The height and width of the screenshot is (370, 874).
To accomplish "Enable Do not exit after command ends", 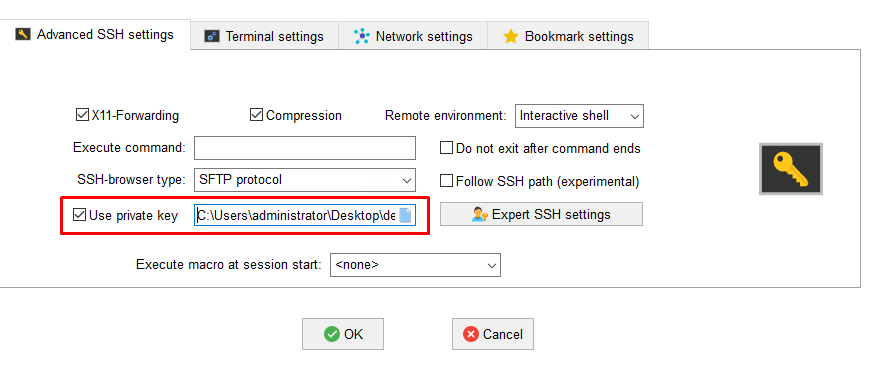I will pyautogui.click(x=446, y=148).
